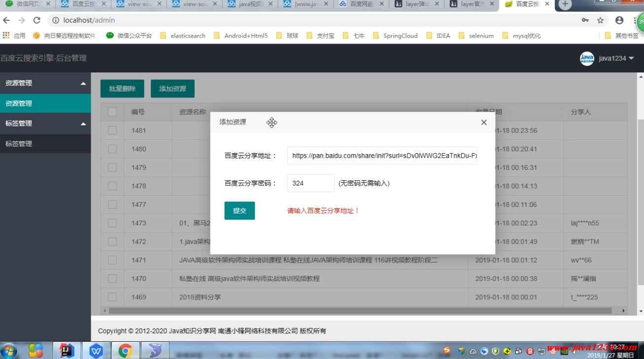
Task: Open a new browser tab
Action: pyautogui.click(x=565, y=4)
